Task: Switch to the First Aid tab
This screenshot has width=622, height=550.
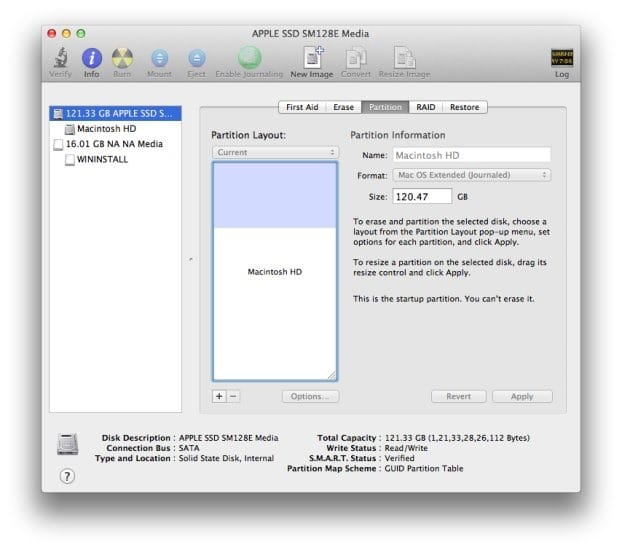Action: (x=302, y=107)
